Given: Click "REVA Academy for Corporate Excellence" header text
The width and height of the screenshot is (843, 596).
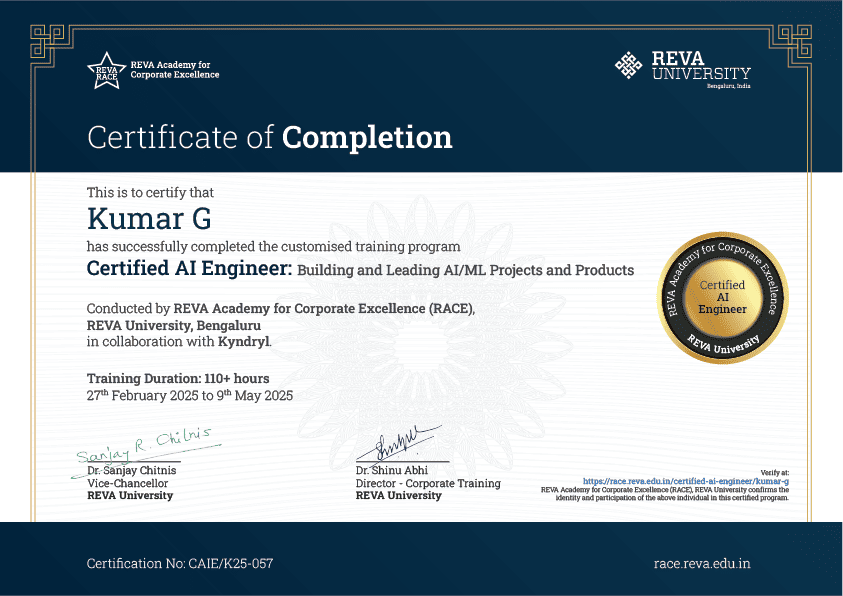Looking at the screenshot, I should [175, 70].
